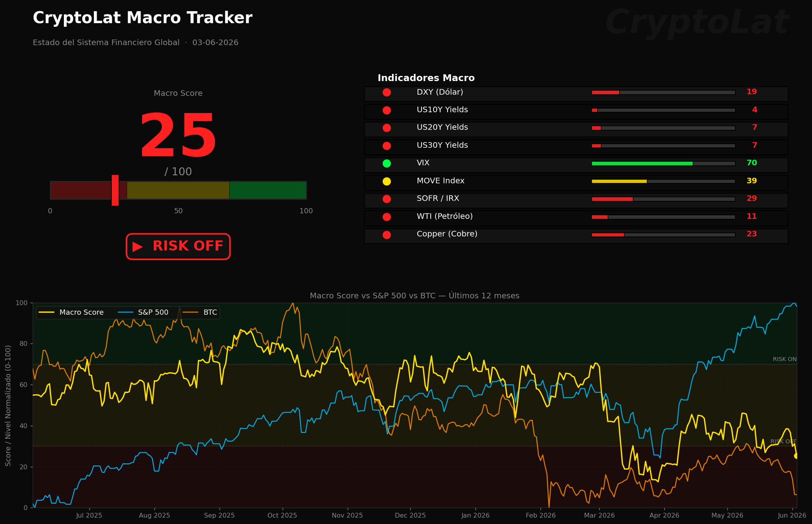Click the "CryptoLat Macro Tracker" title
Screen dimensions: 812x524
point(143,18)
